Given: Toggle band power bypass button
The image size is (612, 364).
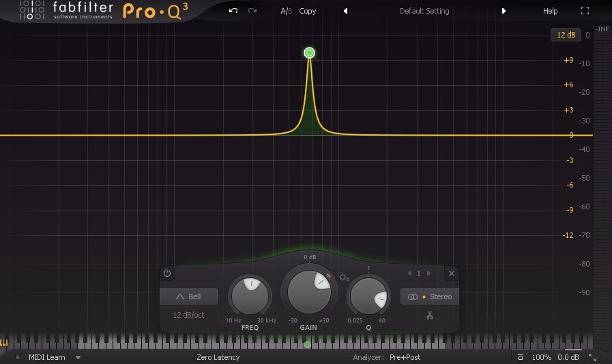Looking at the screenshot, I should tap(167, 273).
